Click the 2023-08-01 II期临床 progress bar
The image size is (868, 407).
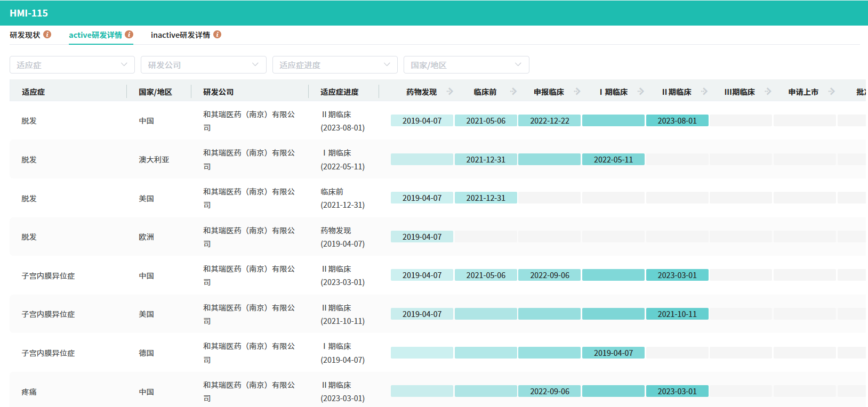pos(677,121)
